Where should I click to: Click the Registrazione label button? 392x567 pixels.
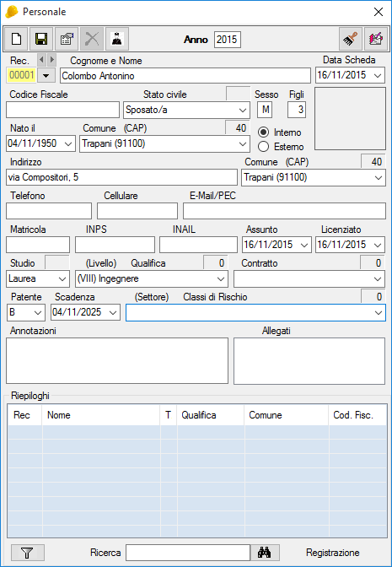[333, 553]
